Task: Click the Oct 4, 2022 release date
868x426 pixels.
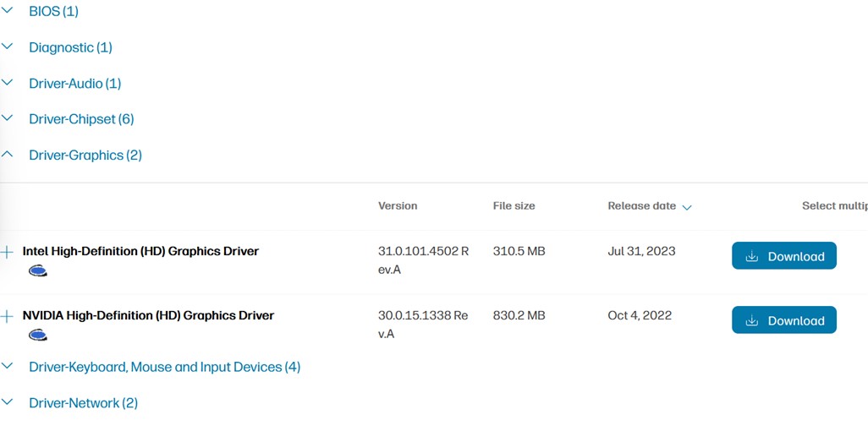Action: point(640,315)
